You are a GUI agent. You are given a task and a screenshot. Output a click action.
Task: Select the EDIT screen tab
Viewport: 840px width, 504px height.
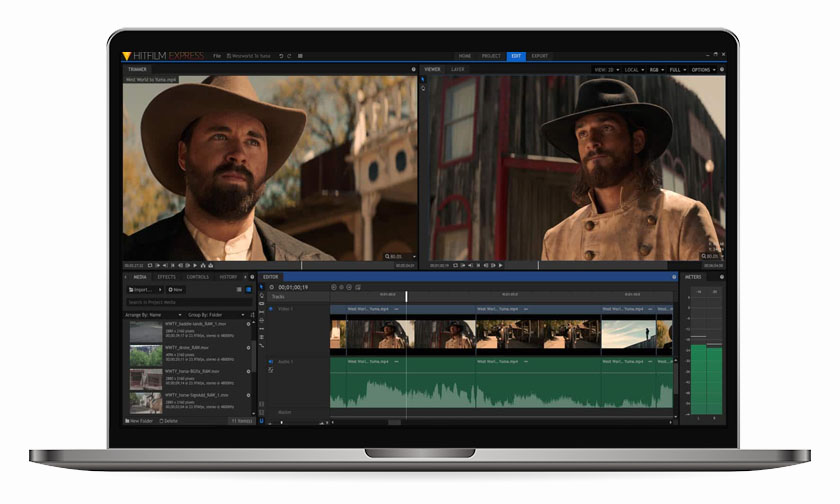pos(516,56)
